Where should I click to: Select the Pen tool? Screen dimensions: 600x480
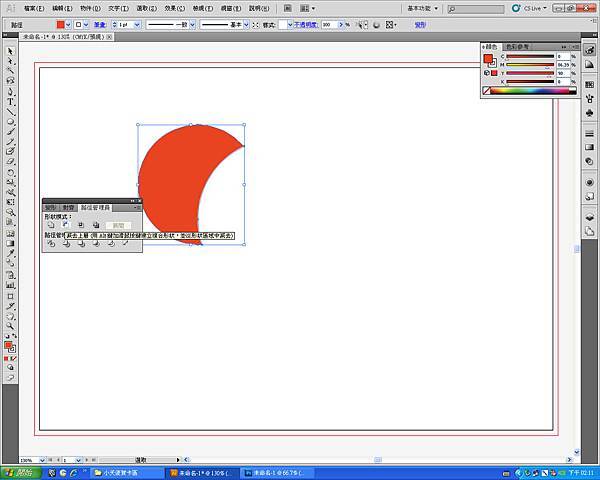coord(10,91)
